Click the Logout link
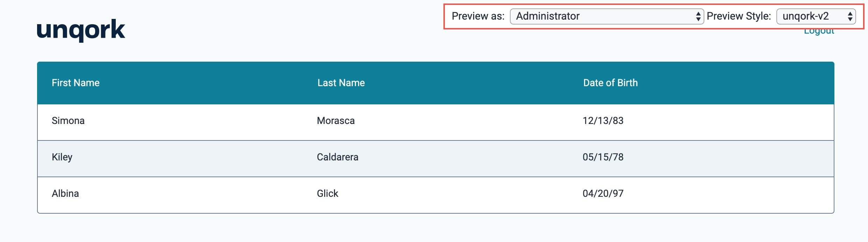The width and height of the screenshot is (868, 242). pyautogui.click(x=819, y=32)
